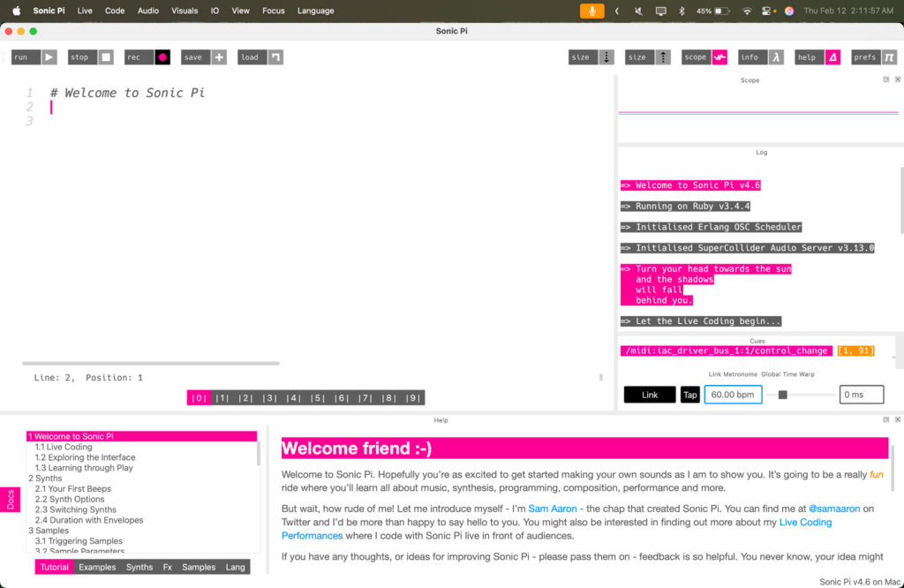Switch to the Examples tab
The width and height of the screenshot is (904, 588).
97,566
